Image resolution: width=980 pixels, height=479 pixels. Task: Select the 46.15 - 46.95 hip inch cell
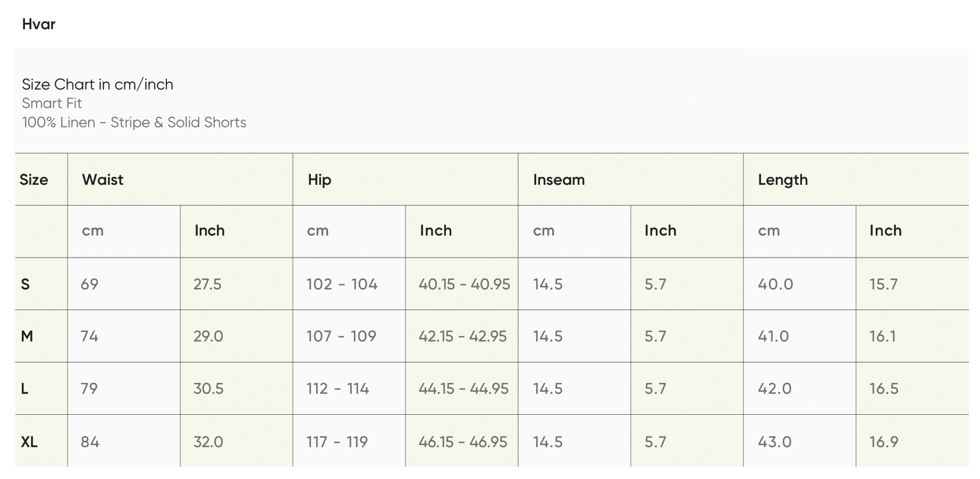[463, 442]
